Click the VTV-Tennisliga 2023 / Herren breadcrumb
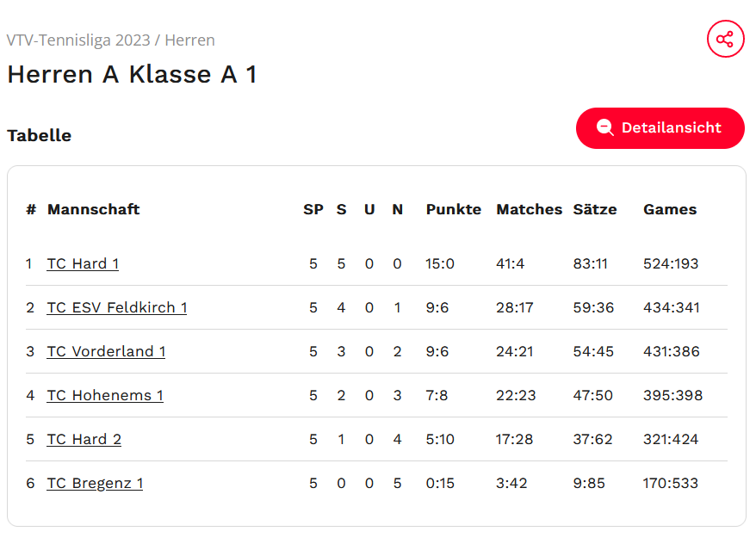 point(110,40)
